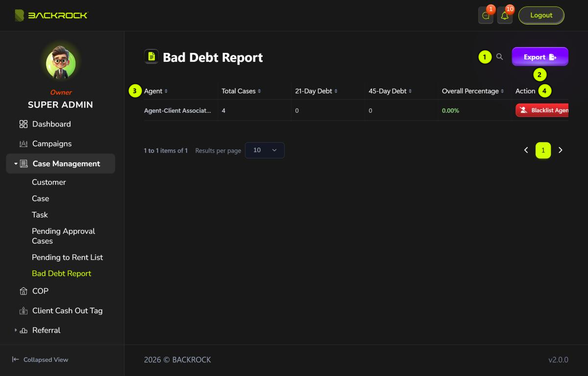588x376 pixels.
Task: Sort by the Agent column
Action: (156, 91)
